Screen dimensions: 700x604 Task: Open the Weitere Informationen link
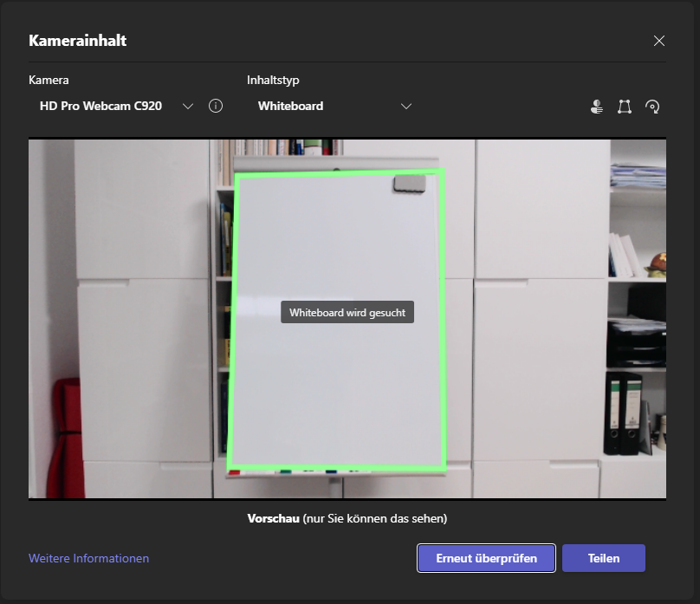click(x=88, y=559)
